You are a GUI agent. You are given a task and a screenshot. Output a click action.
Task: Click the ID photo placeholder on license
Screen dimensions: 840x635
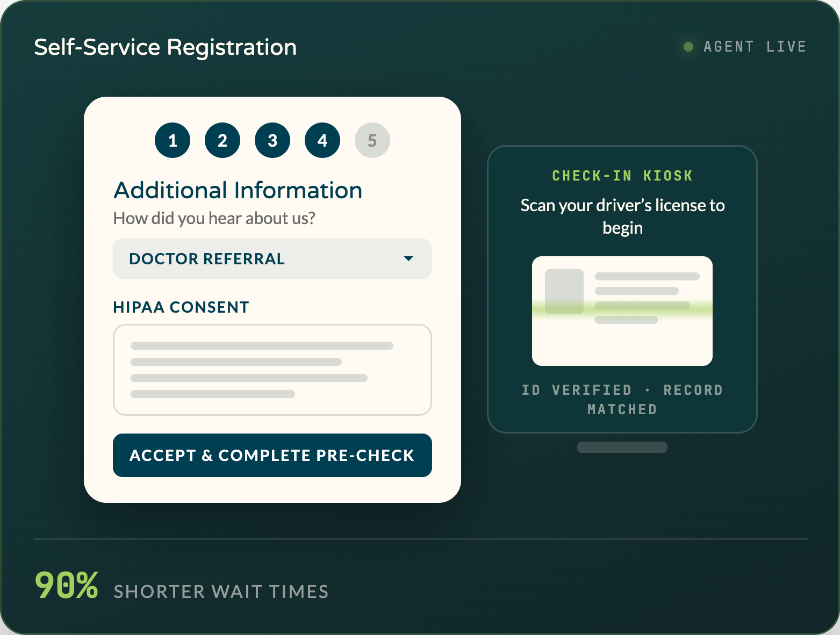tap(564, 292)
